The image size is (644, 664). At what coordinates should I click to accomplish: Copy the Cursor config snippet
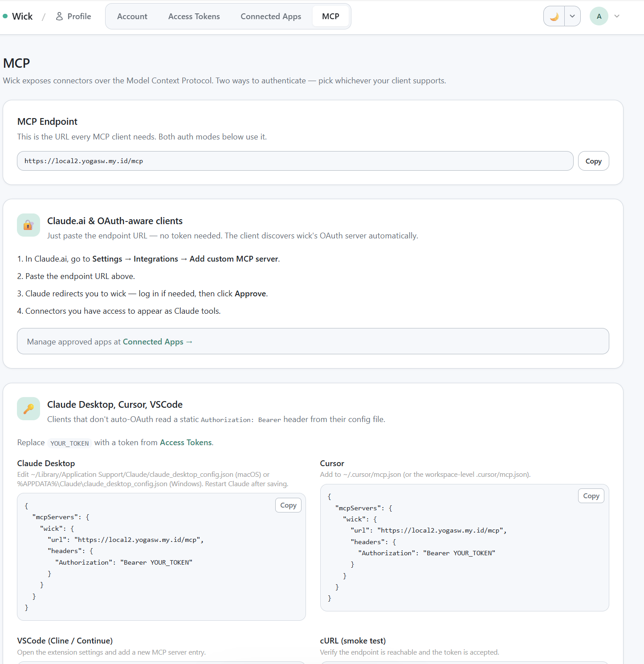click(x=591, y=496)
